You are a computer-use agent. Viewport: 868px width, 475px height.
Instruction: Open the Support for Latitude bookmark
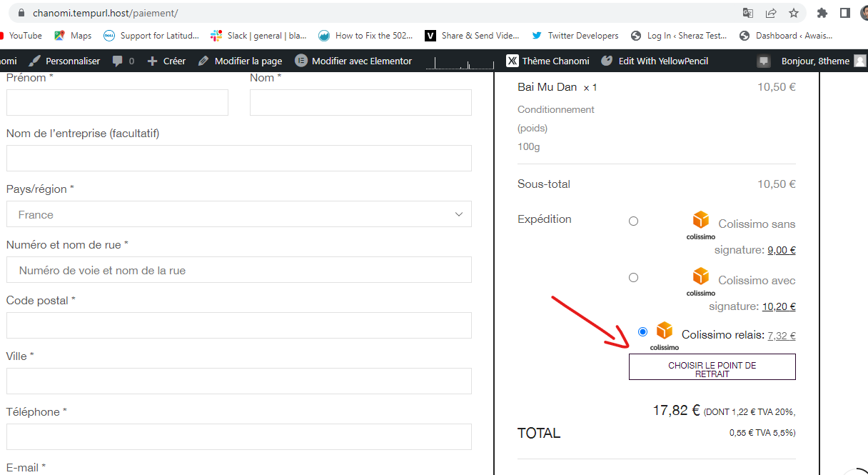[151, 36]
